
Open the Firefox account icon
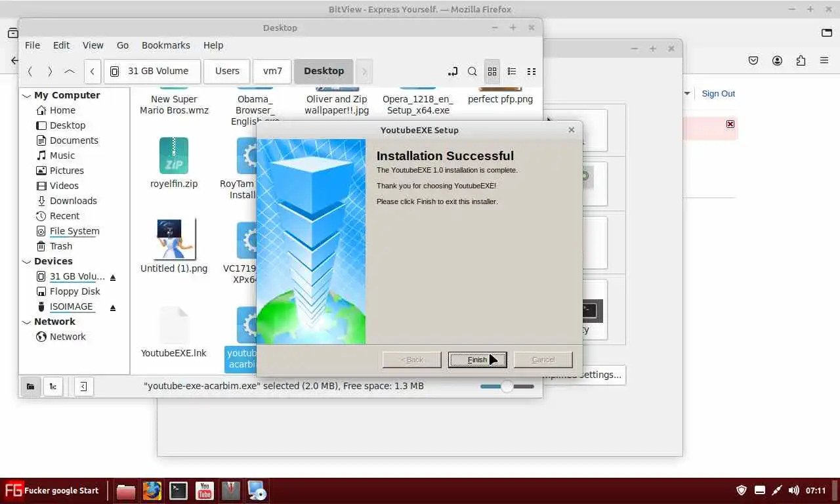click(777, 60)
